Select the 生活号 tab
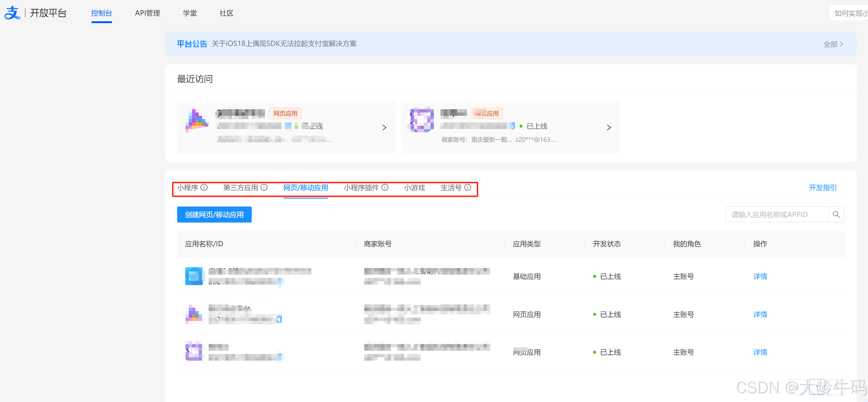868x402 pixels. pyautogui.click(x=451, y=187)
